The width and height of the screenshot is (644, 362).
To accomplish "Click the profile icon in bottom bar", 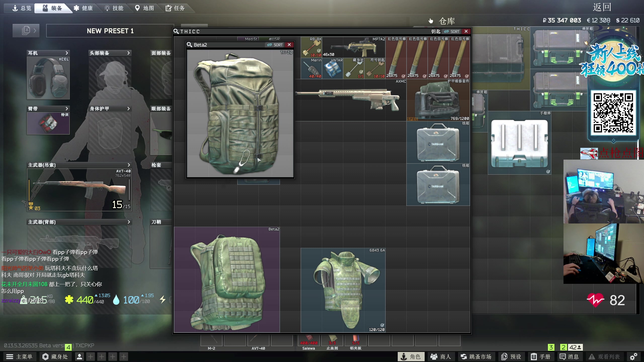I will tap(79, 356).
